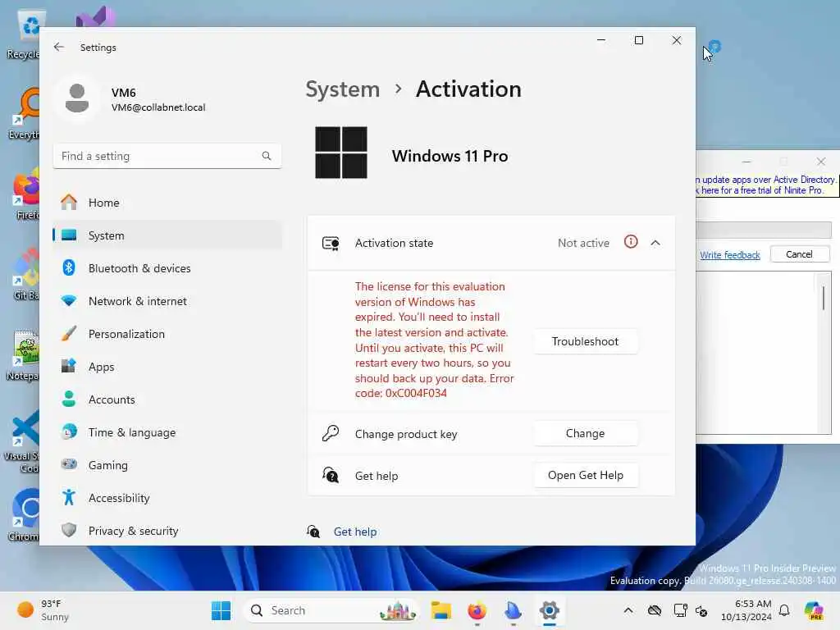This screenshot has height=630, width=840.
Task: Click the search magnifier in Find a setting
Action: pyautogui.click(x=267, y=156)
